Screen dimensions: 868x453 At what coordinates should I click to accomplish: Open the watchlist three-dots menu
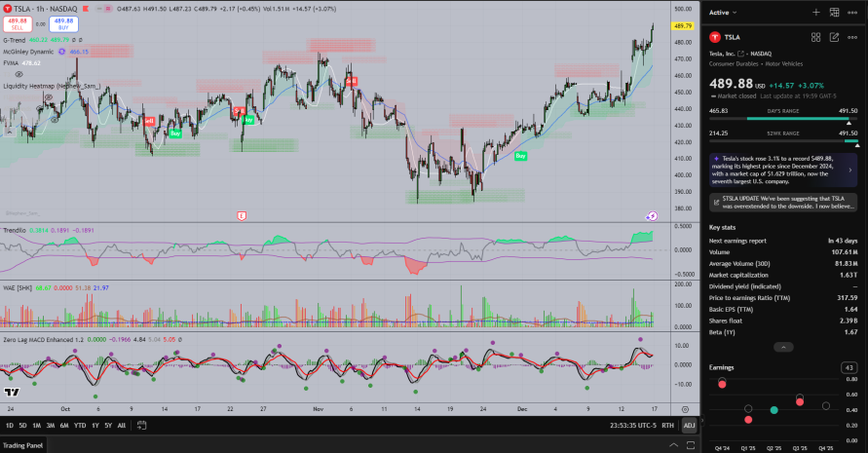click(852, 13)
